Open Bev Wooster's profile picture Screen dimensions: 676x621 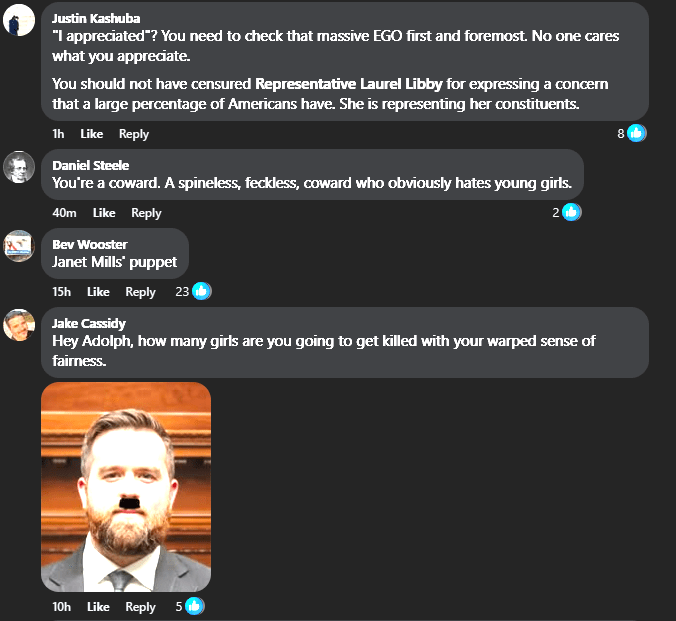click(x=20, y=246)
